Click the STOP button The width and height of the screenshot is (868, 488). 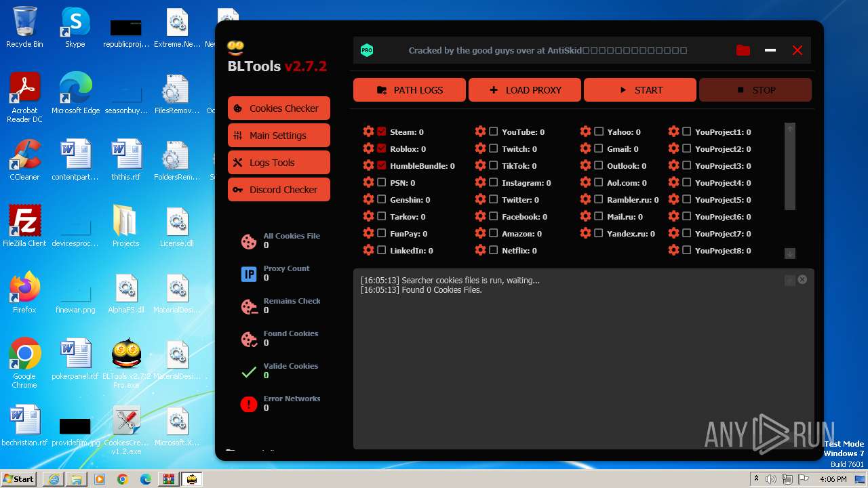[x=755, y=90]
